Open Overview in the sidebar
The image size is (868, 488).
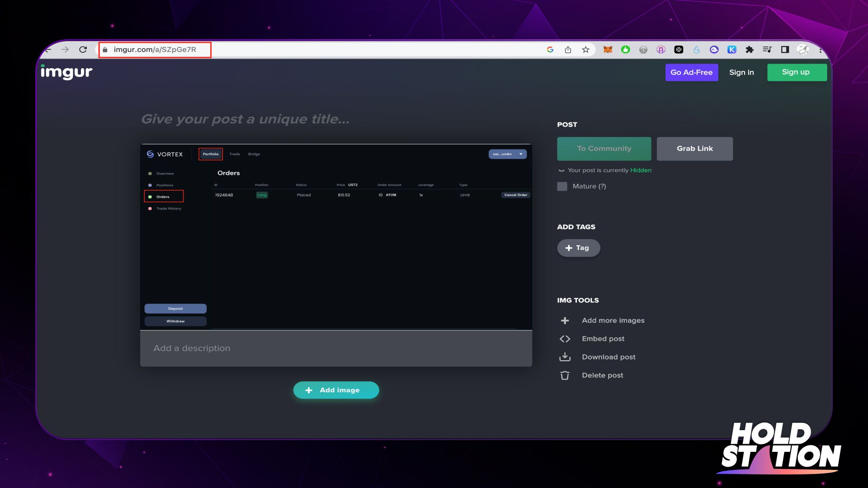[x=165, y=174]
